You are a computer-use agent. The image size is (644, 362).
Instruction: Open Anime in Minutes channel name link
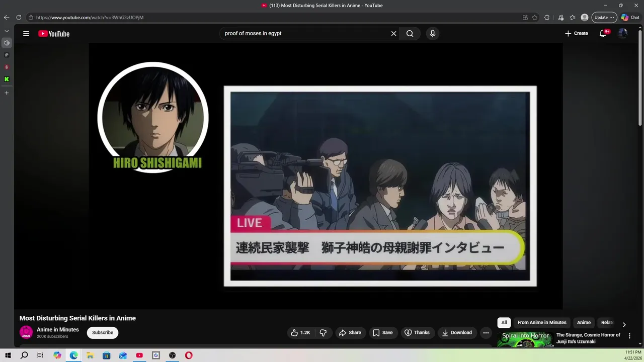(x=58, y=330)
